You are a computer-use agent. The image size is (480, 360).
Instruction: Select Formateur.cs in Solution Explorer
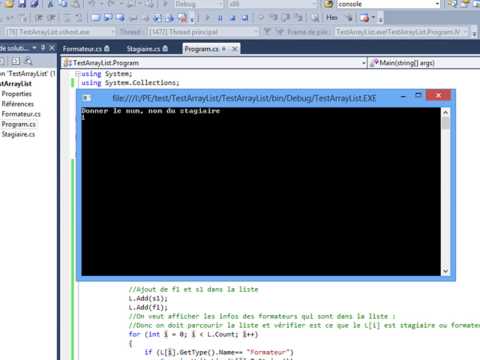point(21,114)
